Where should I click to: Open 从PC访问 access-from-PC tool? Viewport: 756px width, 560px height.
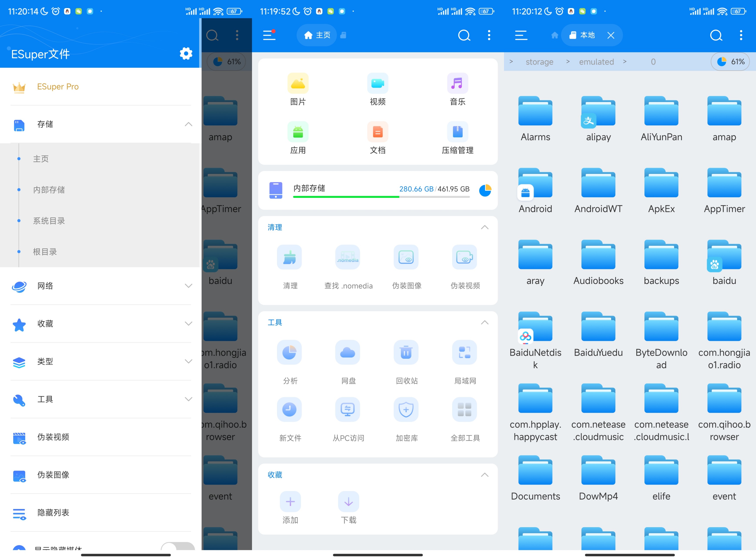point(347,410)
